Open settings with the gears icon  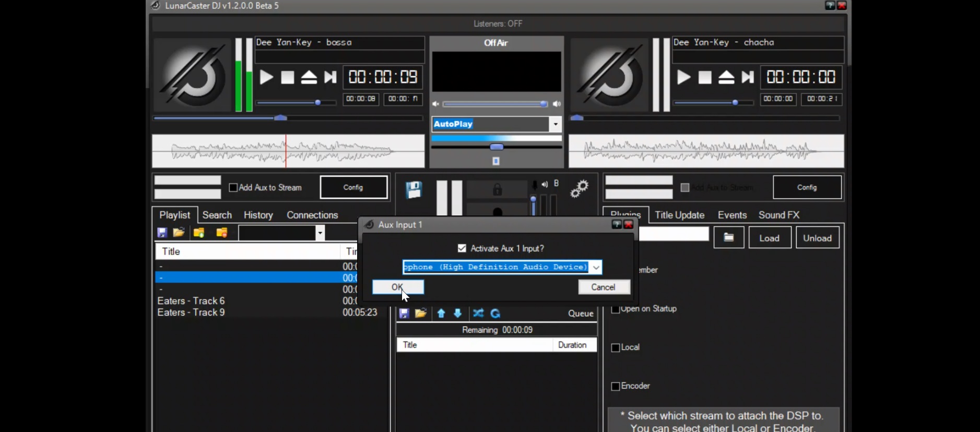coord(579,188)
